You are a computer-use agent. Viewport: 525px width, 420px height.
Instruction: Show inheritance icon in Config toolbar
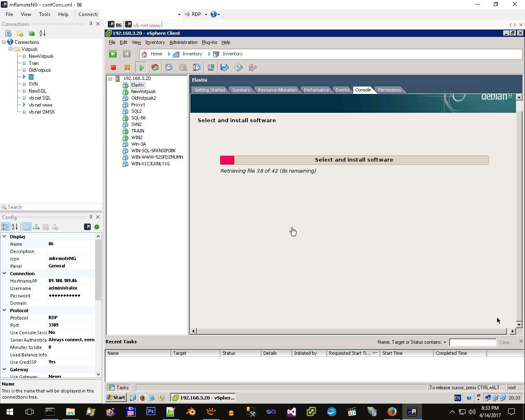click(x=36, y=227)
